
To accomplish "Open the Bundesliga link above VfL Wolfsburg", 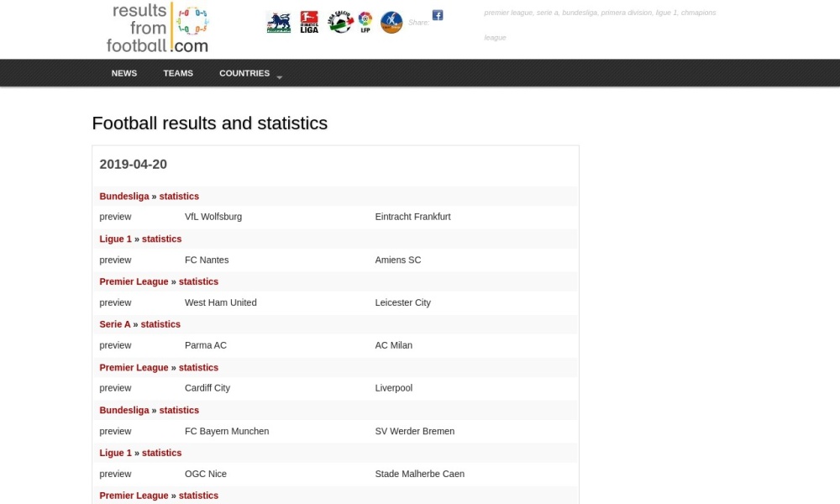I will tap(124, 196).
